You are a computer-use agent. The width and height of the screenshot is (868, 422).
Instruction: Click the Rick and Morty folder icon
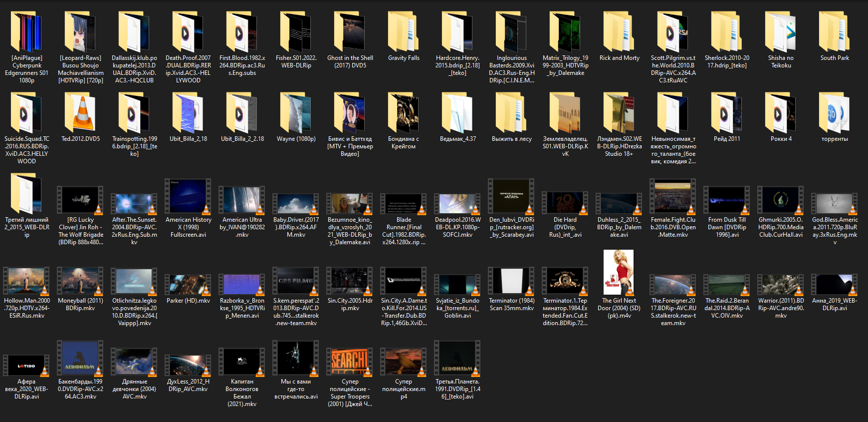[619, 32]
